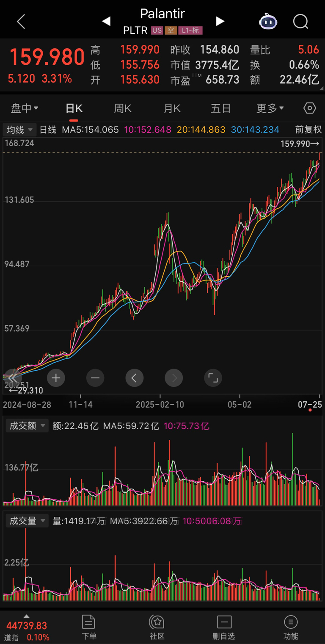325x644 pixels.
Task: Switch to next stock with right triangle
Action: coord(220,21)
